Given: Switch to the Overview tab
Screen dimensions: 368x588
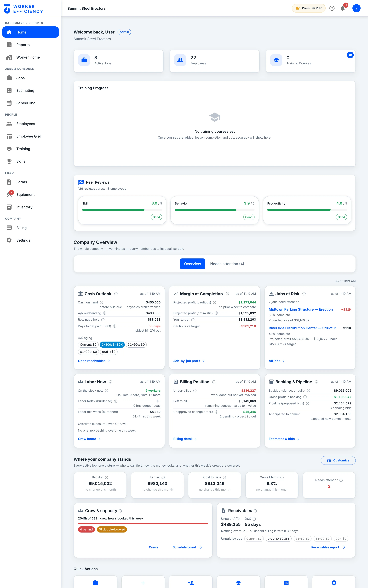Looking at the screenshot, I should 192,264.
